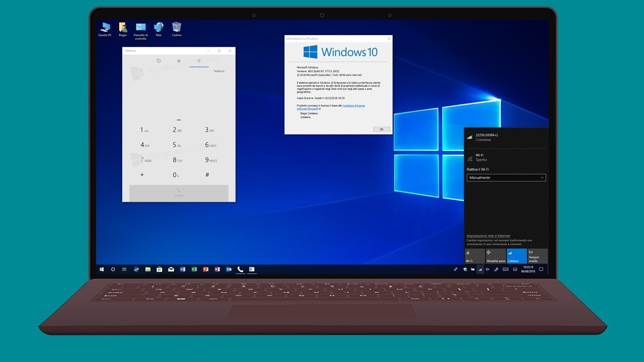
Task: Open Cortana circle on taskbar
Action: (113, 269)
